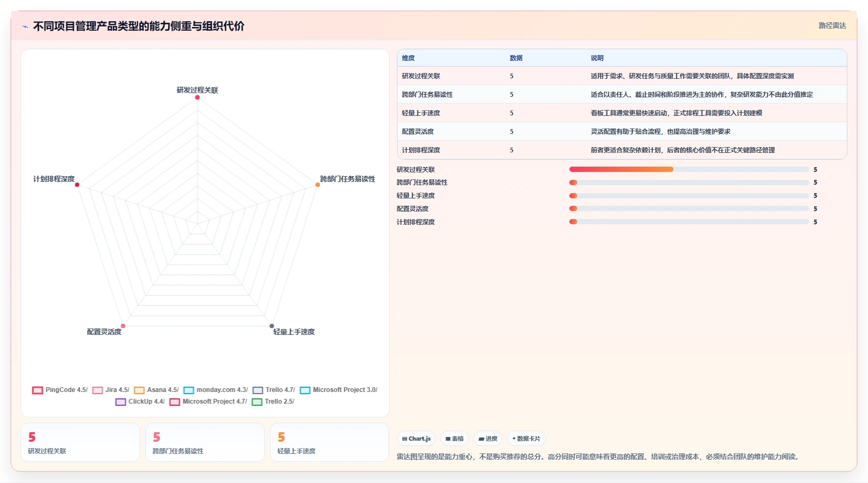Screen dimensions: 868x483
Task: Click the page title 不同项目管理产品类型的能力侧重与组织代价
Action: coord(138,26)
